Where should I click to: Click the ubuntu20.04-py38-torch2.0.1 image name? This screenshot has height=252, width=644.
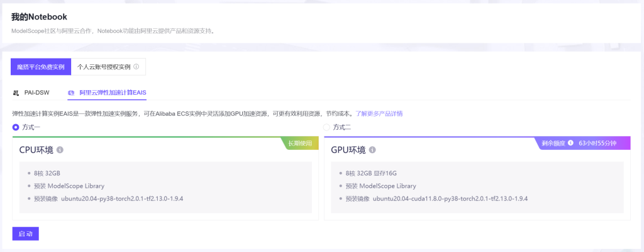pyautogui.click(x=122, y=198)
